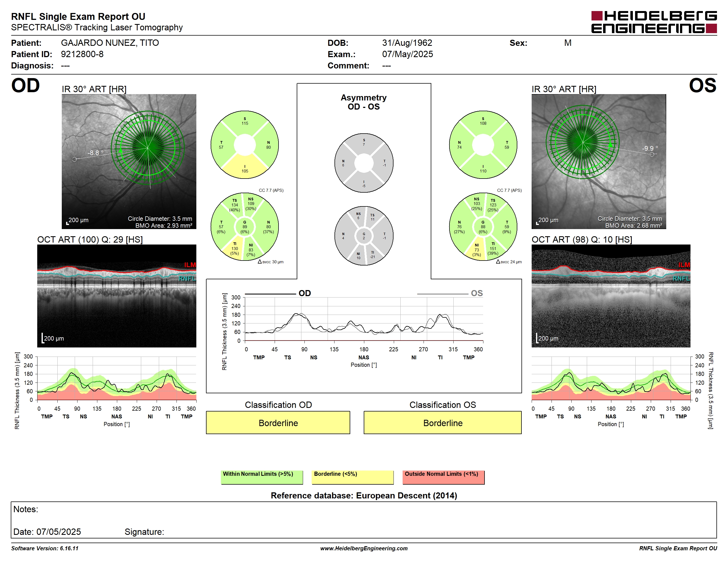Click the OD legend line in comparison chart
This screenshot has height=563, width=728.
click(270, 294)
